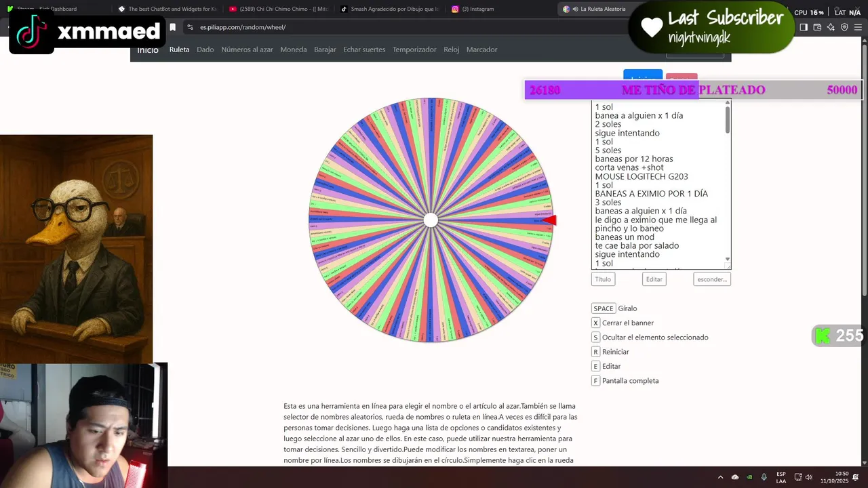The width and height of the screenshot is (868, 488).
Task: Open the Temporizador page
Action: [414, 49]
